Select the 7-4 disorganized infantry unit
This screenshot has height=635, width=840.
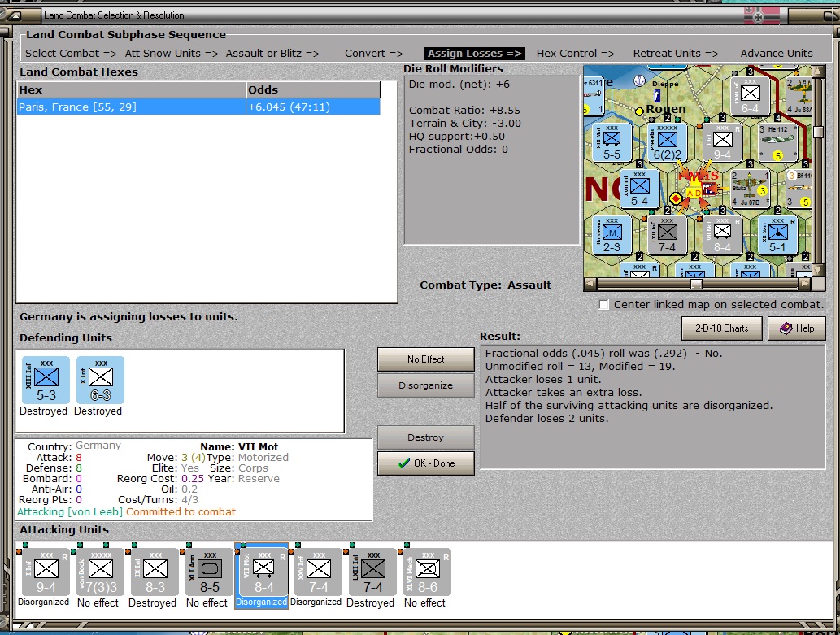(318, 572)
